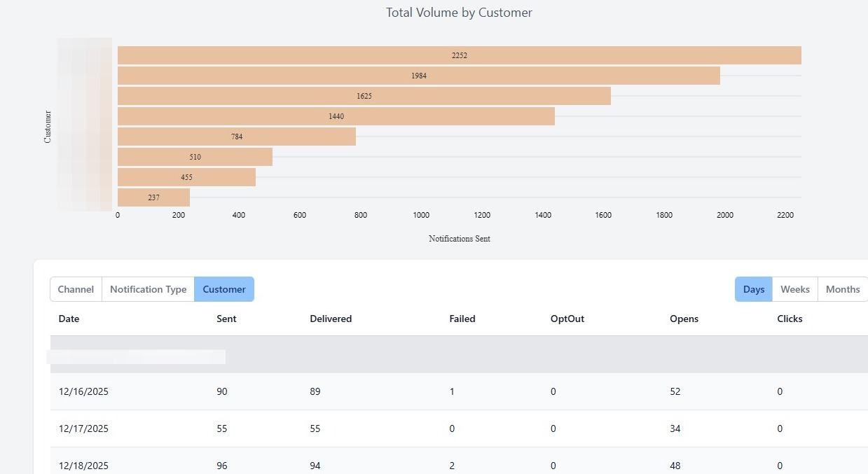Click the bar showing 1625

coord(364,96)
